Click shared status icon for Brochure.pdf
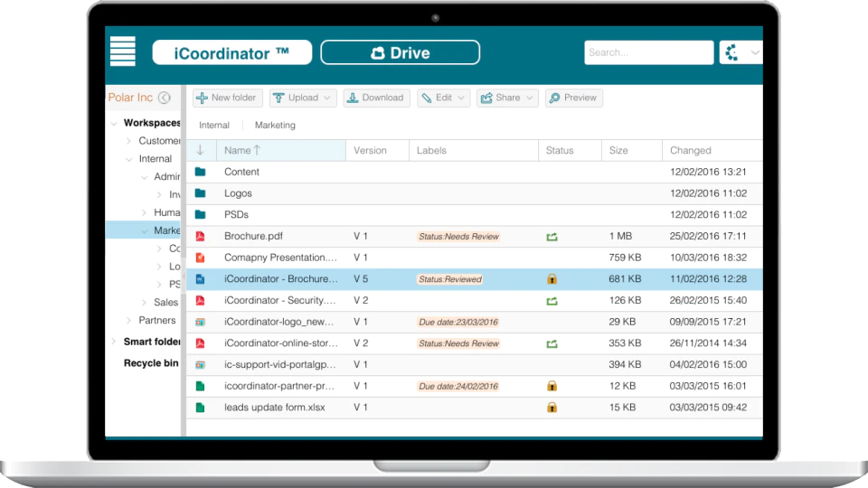 [x=552, y=237]
